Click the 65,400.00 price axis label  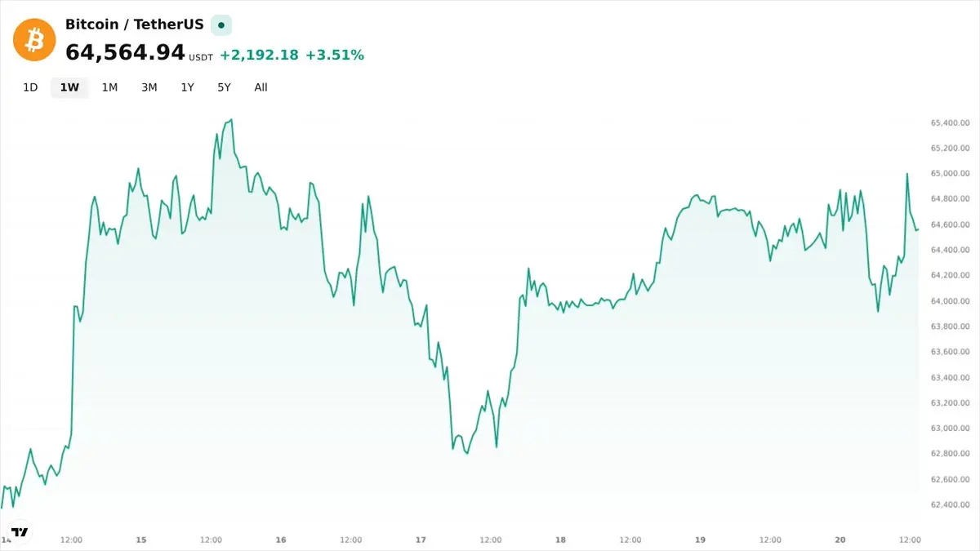tap(950, 123)
